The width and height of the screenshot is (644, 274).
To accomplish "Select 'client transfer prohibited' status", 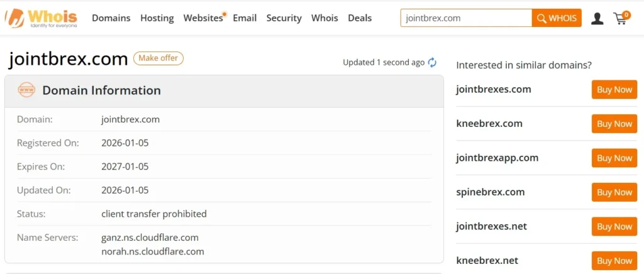I will (154, 214).
